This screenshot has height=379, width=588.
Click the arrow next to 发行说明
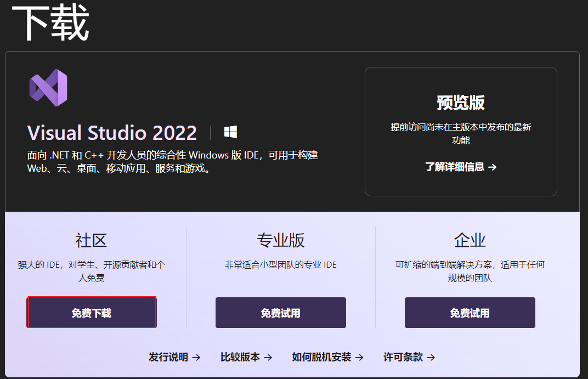(x=196, y=357)
